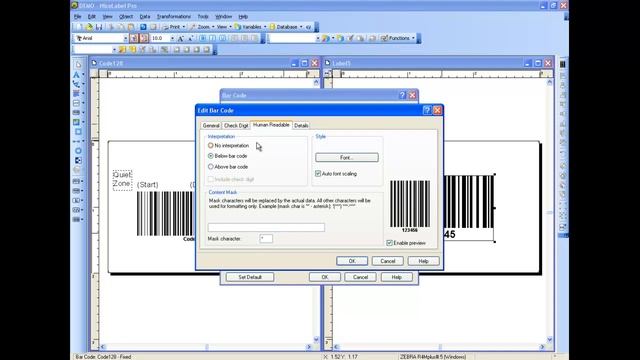
Task: Expand the Functions dropdown arrow
Action: [413, 38]
